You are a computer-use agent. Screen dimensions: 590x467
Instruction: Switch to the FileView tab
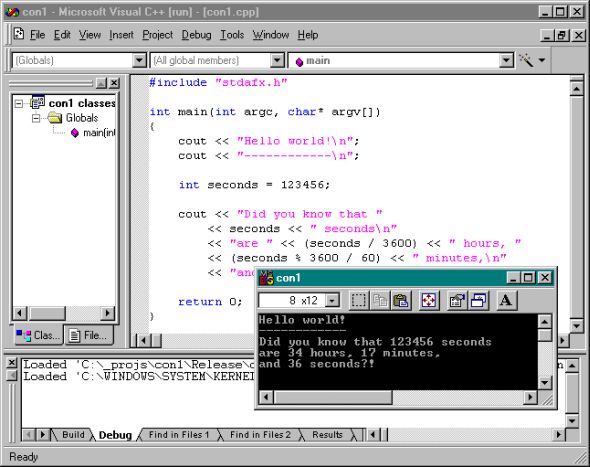90,335
